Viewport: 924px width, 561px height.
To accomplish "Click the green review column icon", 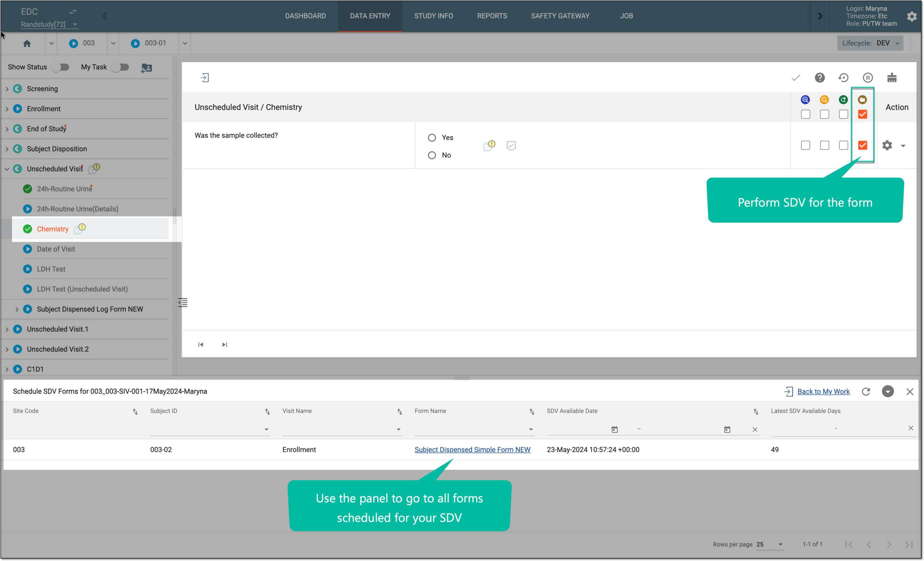I will tap(843, 99).
